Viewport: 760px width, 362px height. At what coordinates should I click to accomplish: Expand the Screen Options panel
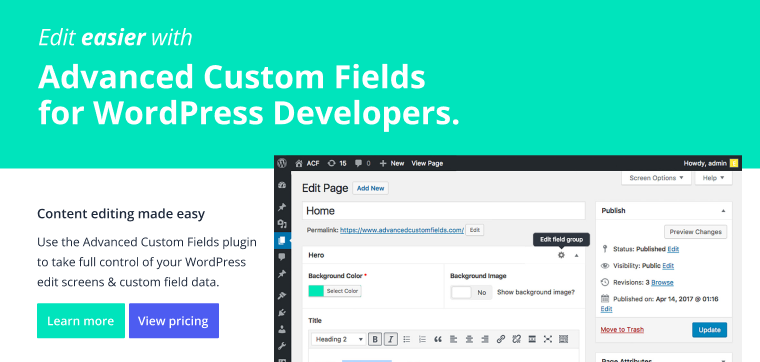(656, 178)
